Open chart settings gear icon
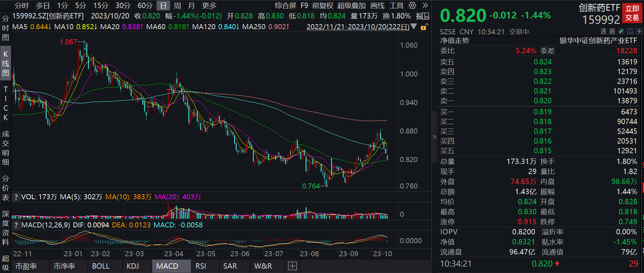 412,5
